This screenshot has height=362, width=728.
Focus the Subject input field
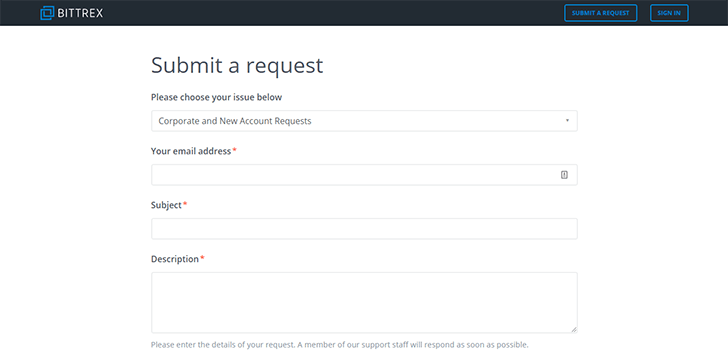(x=364, y=229)
